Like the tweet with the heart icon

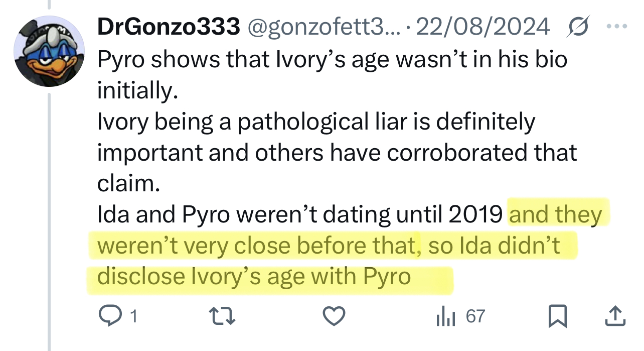333,316
